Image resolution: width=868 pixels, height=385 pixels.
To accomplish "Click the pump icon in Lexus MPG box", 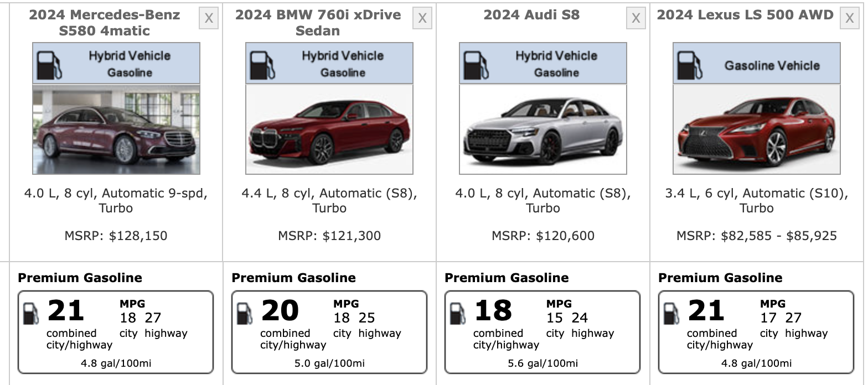I will tap(671, 314).
